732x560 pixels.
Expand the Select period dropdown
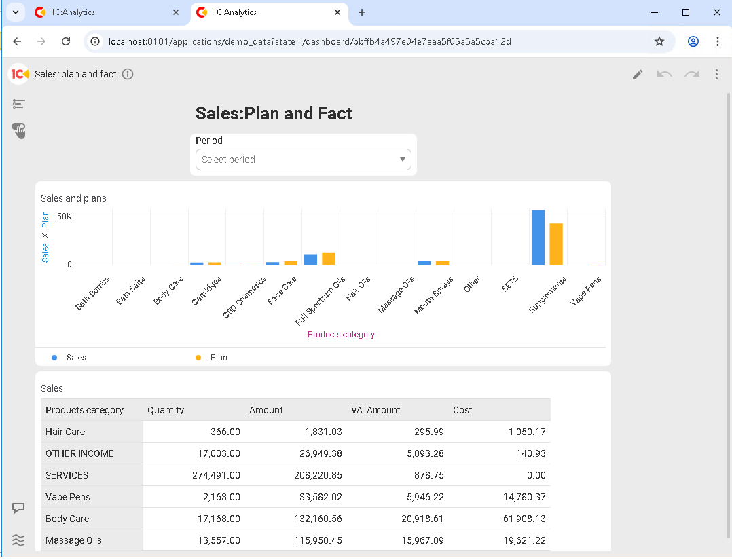303,160
